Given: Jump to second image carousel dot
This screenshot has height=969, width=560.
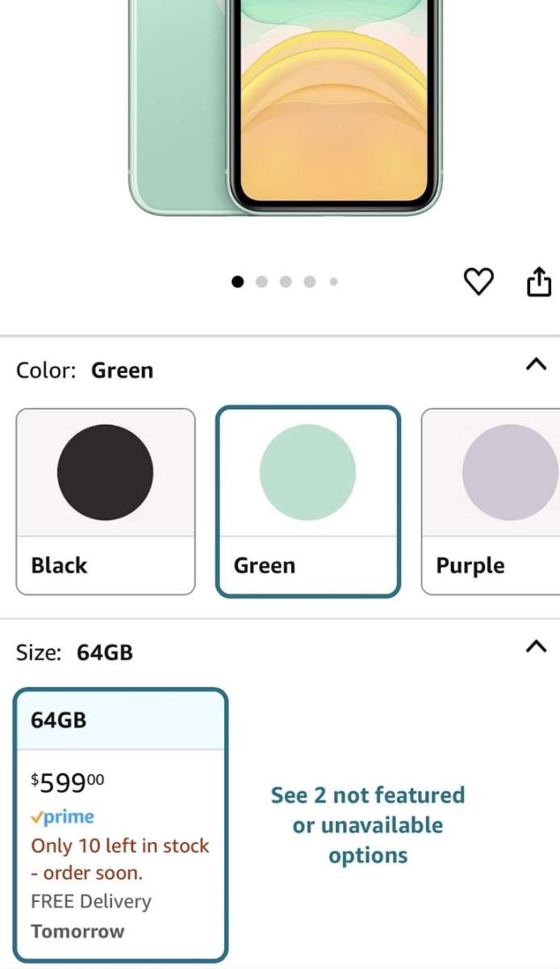Looking at the screenshot, I should 261,282.
